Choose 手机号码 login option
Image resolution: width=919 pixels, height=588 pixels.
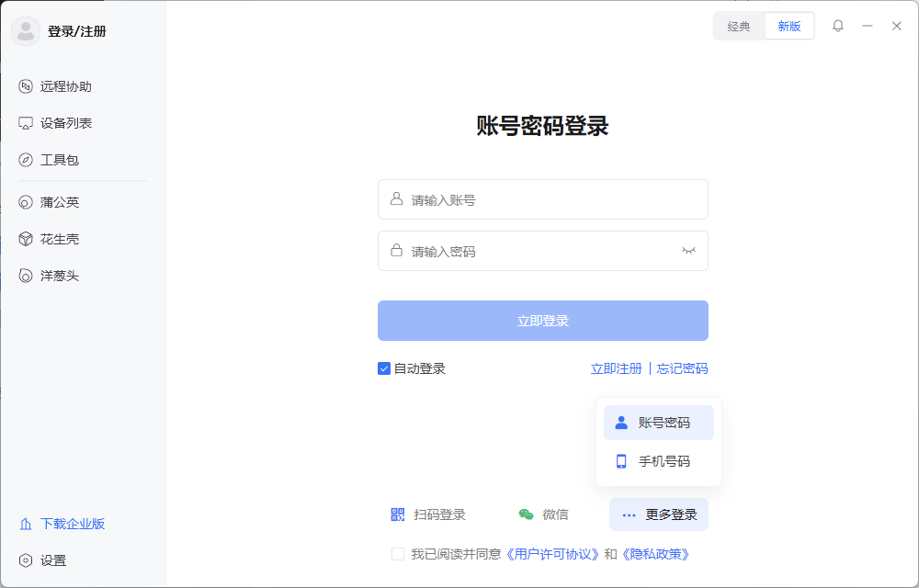pos(658,460)
